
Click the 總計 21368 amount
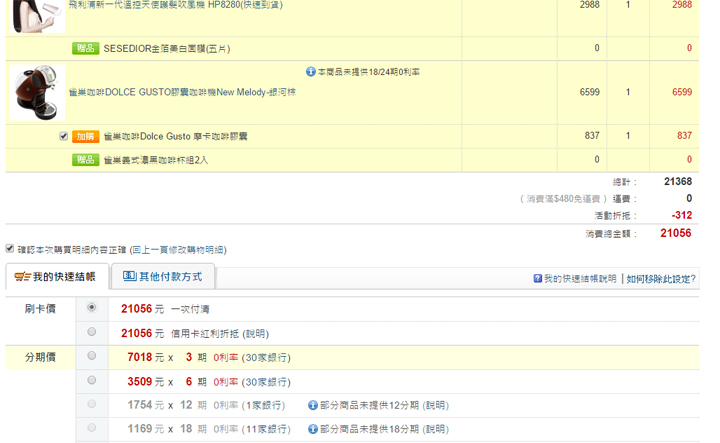pos(678,181)
